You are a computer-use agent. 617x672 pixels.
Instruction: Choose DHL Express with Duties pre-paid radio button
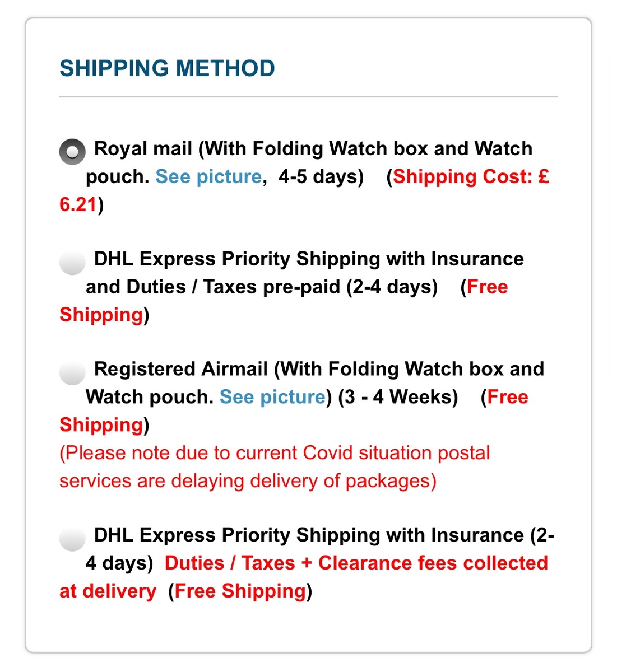[x=72, y=262]
